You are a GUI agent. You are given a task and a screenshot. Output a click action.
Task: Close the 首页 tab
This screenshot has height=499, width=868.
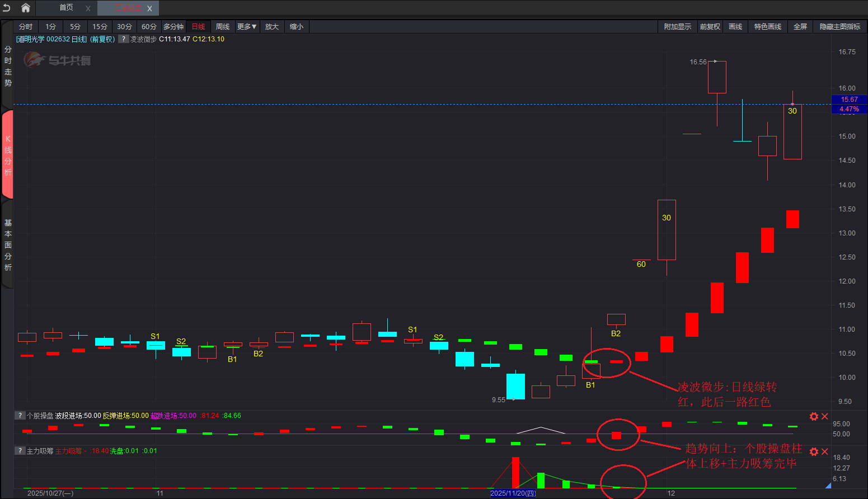[88, 8]
